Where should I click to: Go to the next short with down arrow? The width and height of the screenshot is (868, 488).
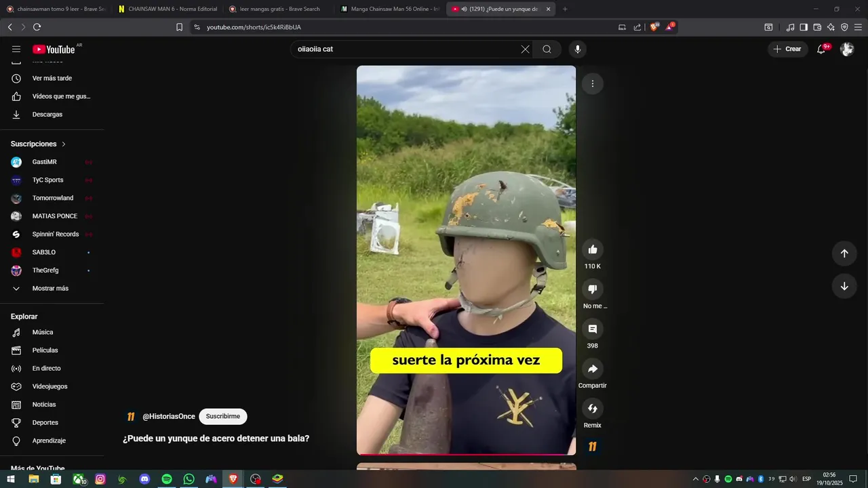coord(844,286)
